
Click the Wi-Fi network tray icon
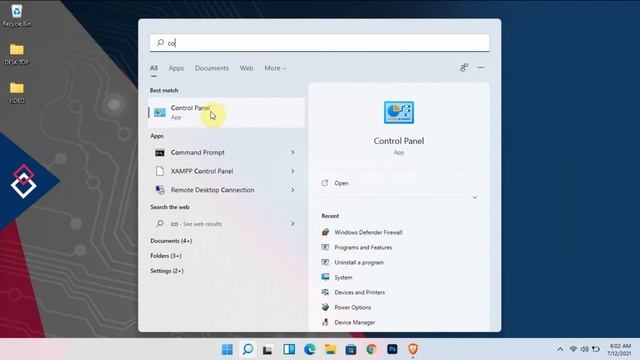click(573, 349)
